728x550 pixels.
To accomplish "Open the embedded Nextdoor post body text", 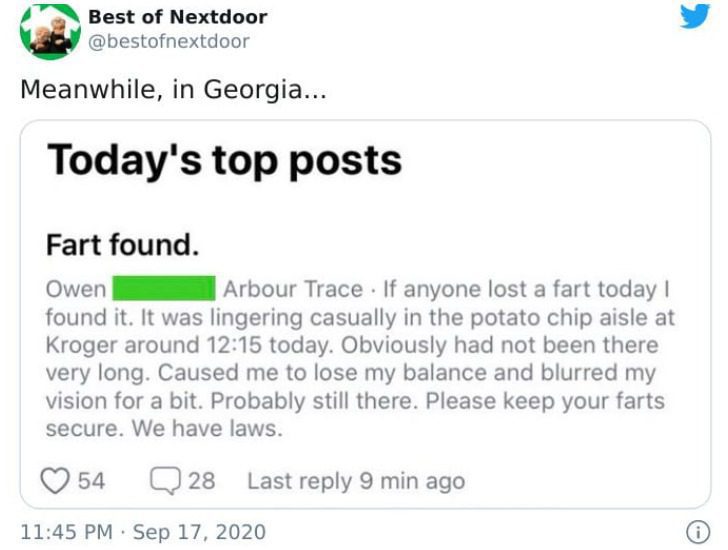I will (360, 358).
